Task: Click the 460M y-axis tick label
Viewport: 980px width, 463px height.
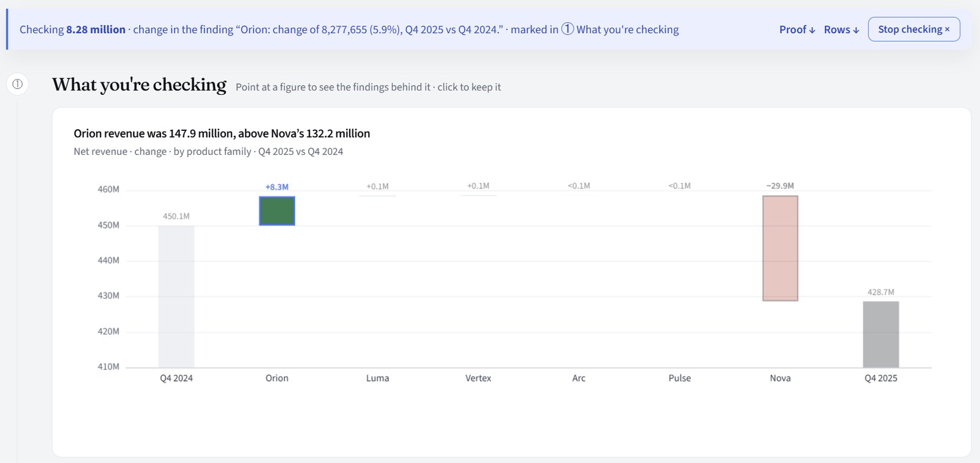Action: [108, 189]
